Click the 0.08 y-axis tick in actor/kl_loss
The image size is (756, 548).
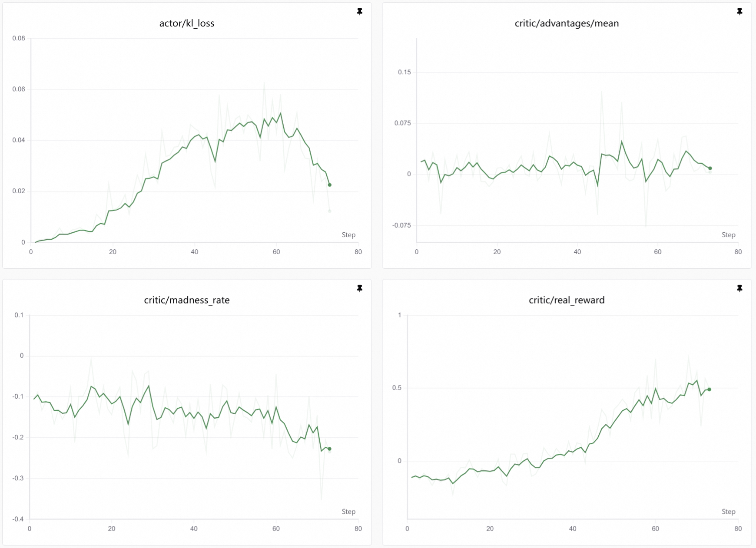pos(19,38)
